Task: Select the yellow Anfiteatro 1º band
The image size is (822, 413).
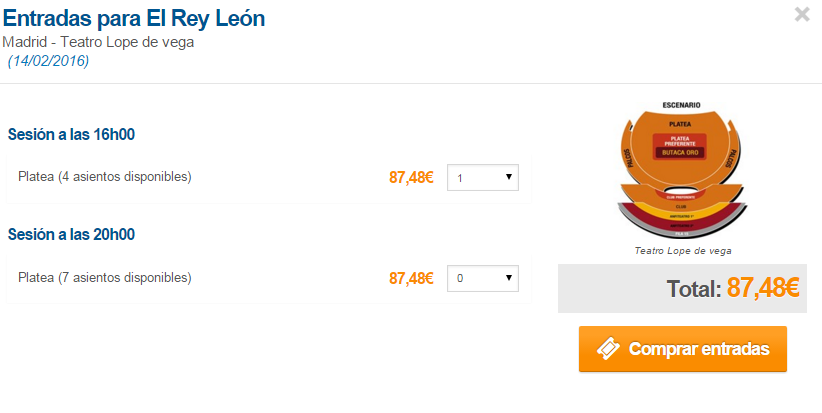Action: (x=680, y=216)
